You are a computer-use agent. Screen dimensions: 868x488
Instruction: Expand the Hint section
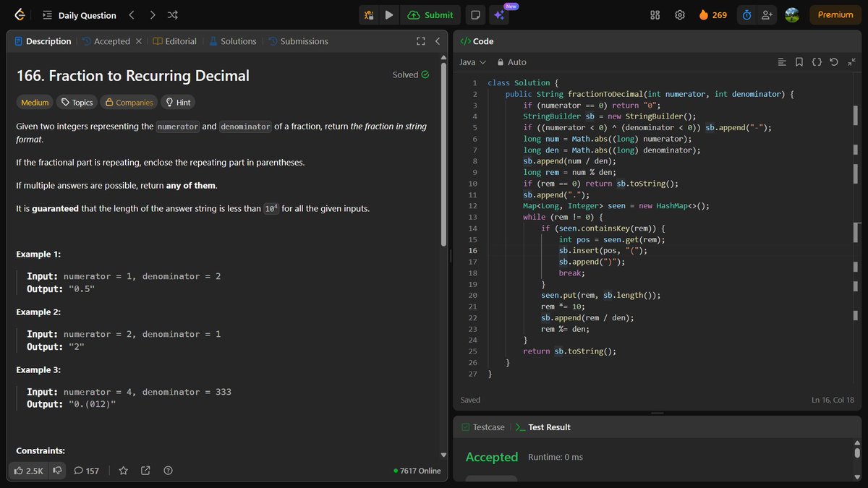coord(178,102)
